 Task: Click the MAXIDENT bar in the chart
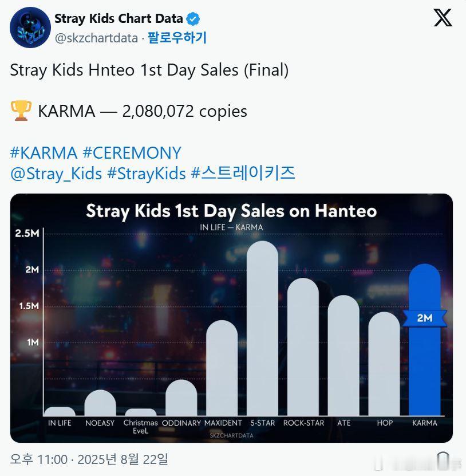[222, 368]
